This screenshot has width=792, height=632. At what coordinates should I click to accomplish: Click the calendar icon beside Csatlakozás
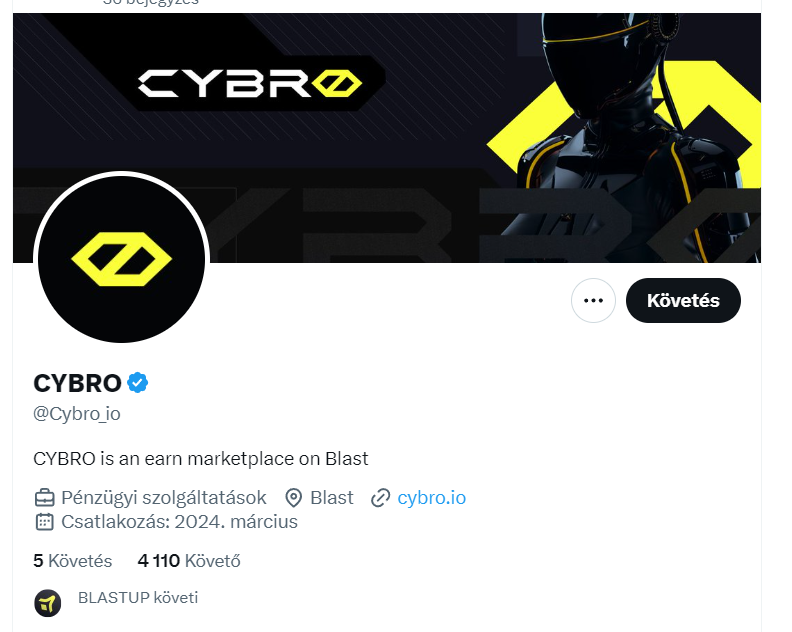click(44, 521)
